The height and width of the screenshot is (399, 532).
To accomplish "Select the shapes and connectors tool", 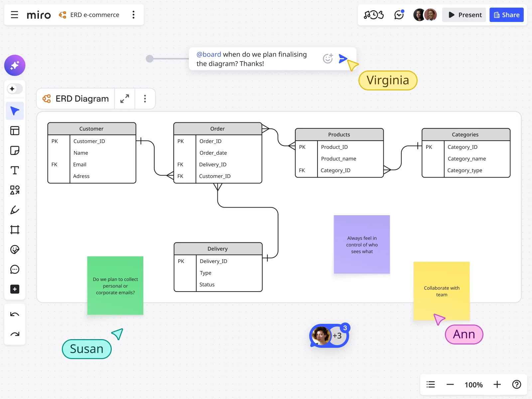I will coord(15,190).
